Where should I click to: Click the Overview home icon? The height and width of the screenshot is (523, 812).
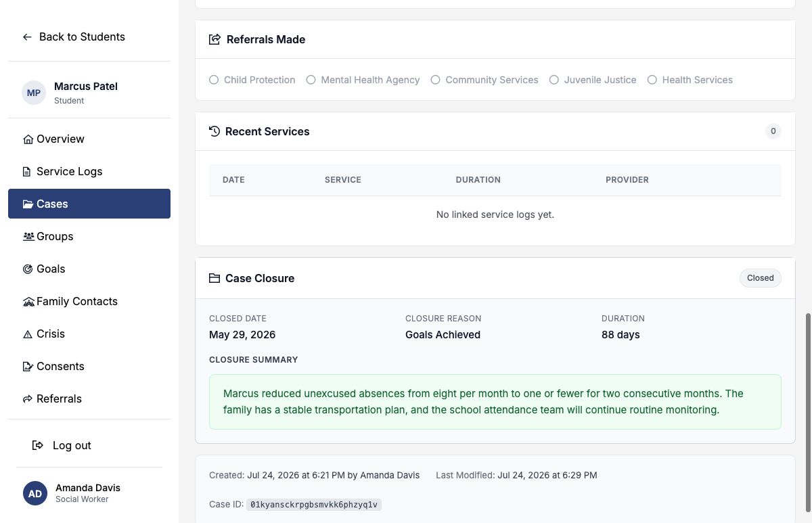tap(28, 139)
